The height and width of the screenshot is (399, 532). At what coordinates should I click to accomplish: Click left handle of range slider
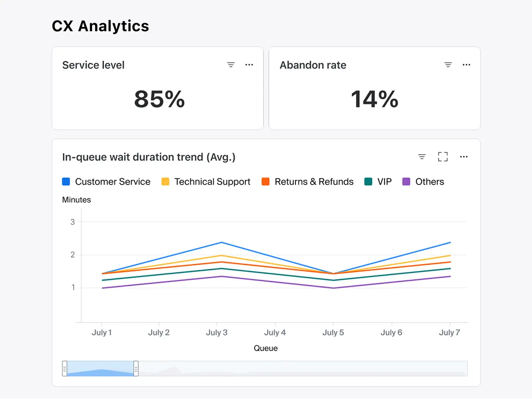point(65,369)
